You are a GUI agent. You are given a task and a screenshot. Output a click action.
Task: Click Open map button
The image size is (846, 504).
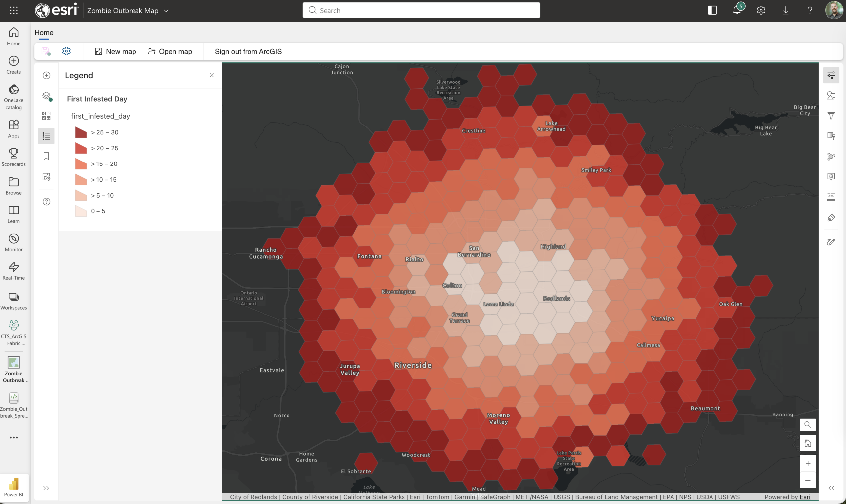(x=170, y=51)
